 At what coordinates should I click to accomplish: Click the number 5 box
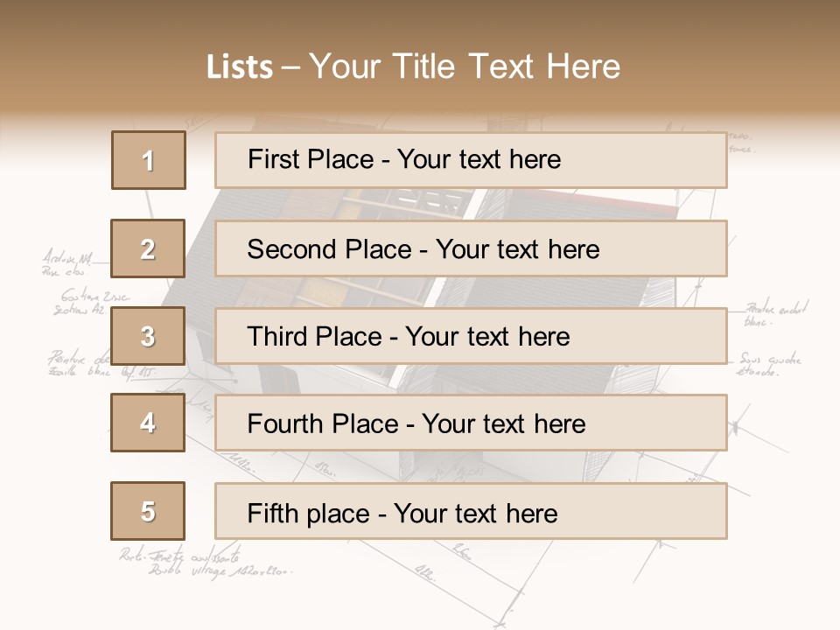pos(148,511)
